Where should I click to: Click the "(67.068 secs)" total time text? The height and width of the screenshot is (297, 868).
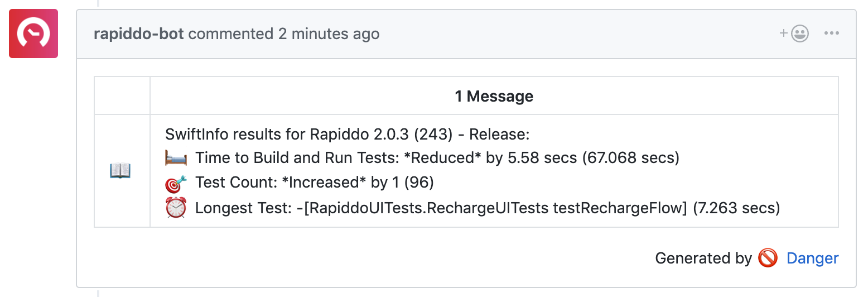click(630, 158)
